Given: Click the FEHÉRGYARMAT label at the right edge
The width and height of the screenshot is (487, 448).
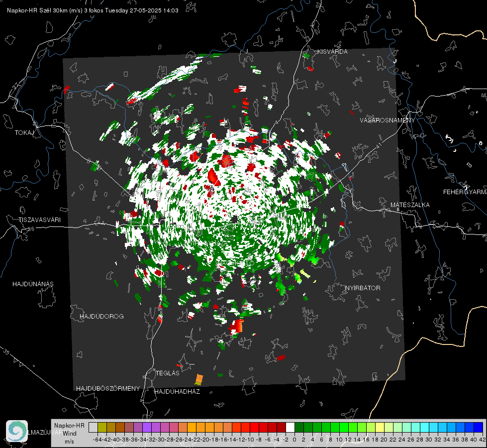Looking at the screenshot, I should coord(465,192).
